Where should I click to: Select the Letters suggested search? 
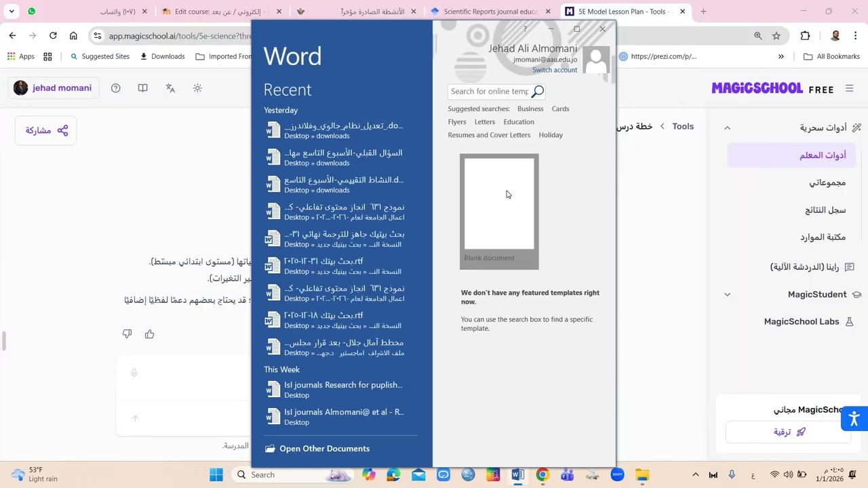(x=485, y=122)
